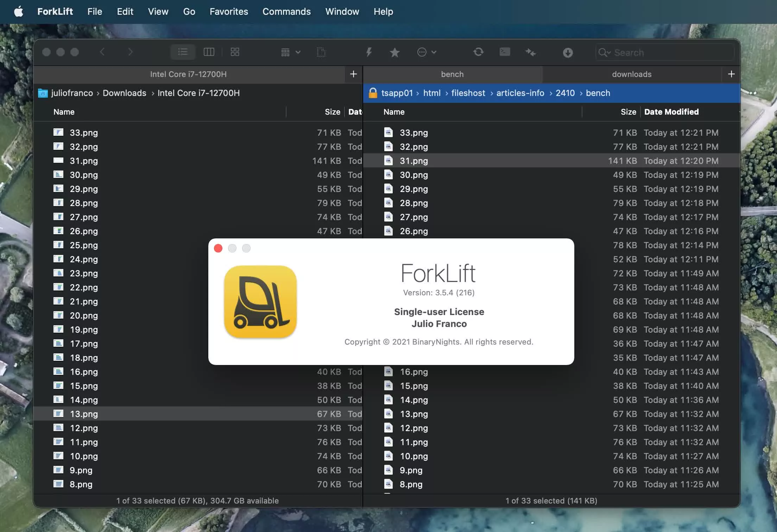777x532 pixels.
Task: Add a new tab in right pane
Action: pyautogui.click(x=731, y=74)
